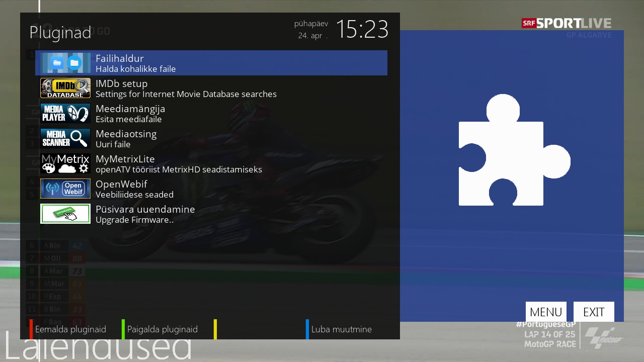This screenshot has width=644, height=362.
Task: Select the MyMetrixLite plugin entry
Action: pyautogui.click(x=211, y=163)
